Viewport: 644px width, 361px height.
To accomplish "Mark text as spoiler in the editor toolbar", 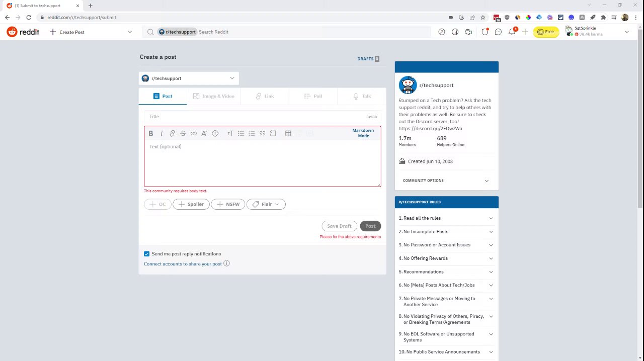I will point(215,133).
